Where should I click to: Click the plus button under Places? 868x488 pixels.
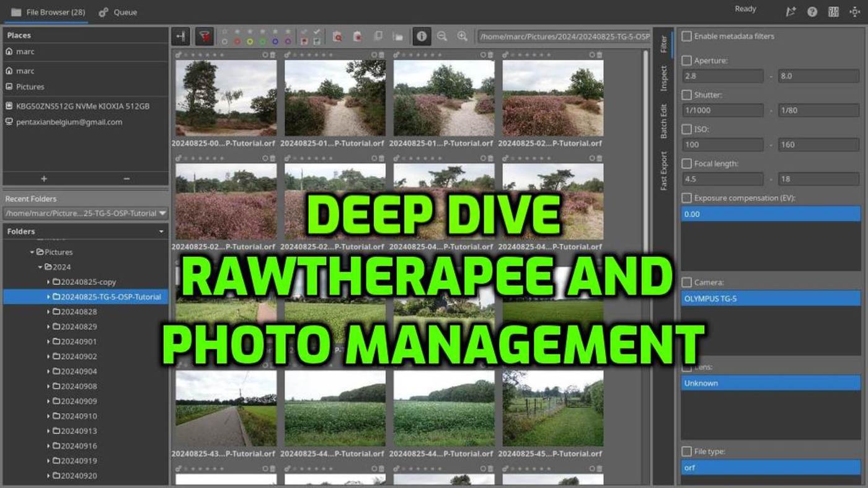pyautogui.click(x=44, y=179)
